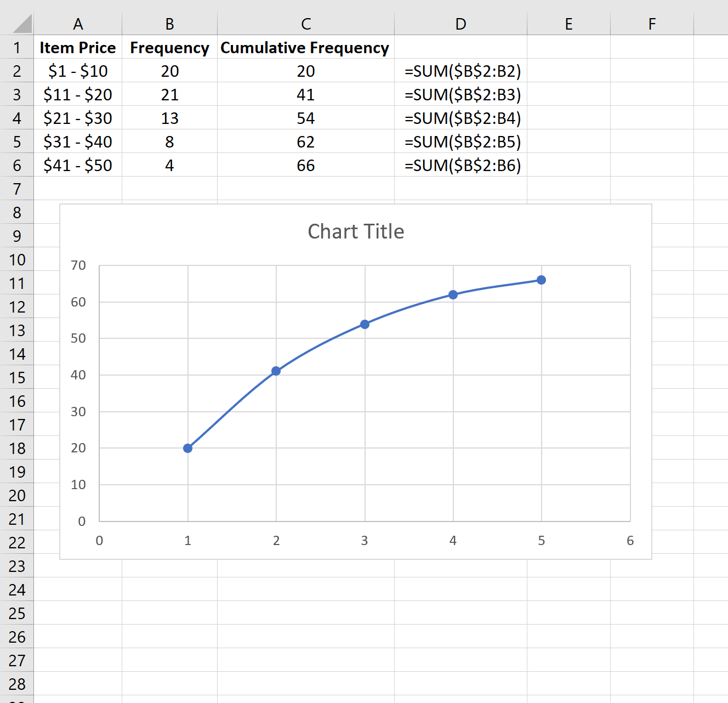Select frequency cell containing 21
Viewport: 728px width, 703px height.
(x=169, y=94)
